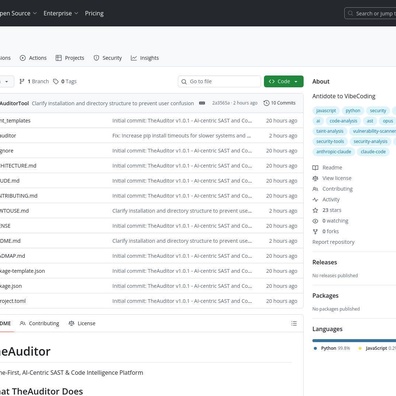The width and height of the screenshot is (396, 396).
Task: Click the license scale icon in About
Action: pos(315,178)
